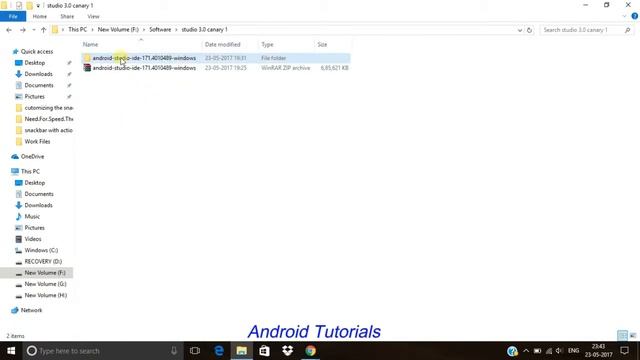Click the Back navigation arrow

pos(9,30)
